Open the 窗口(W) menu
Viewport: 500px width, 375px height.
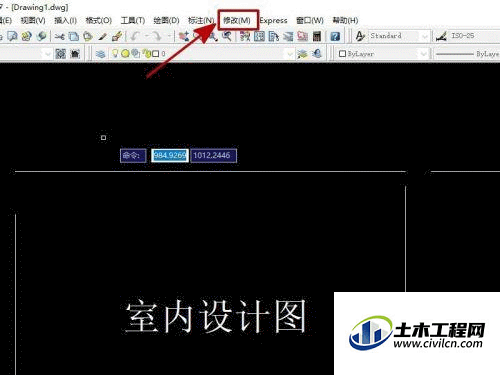tap(310, 21)
